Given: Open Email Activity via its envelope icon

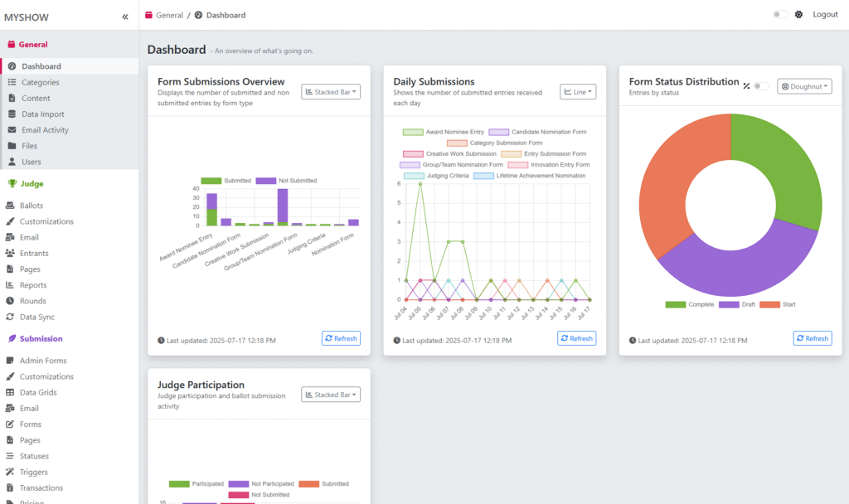Looking at the screenshot, I should [x=12, y=130].
